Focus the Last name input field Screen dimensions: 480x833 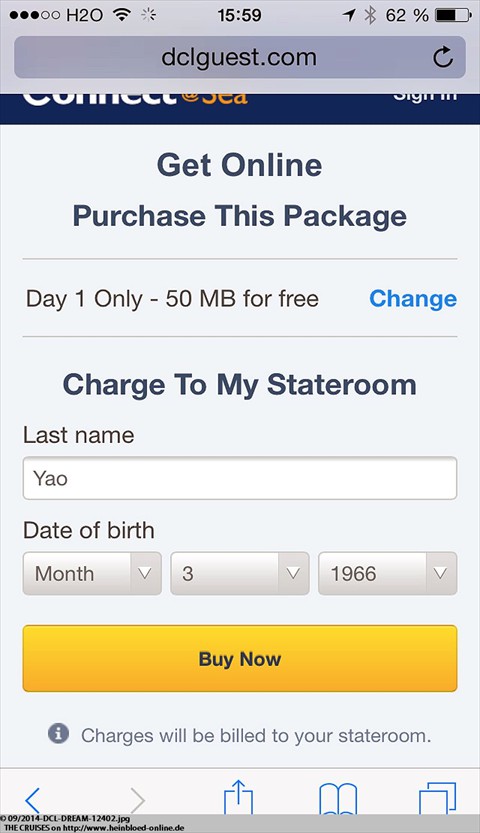(239, 478)
